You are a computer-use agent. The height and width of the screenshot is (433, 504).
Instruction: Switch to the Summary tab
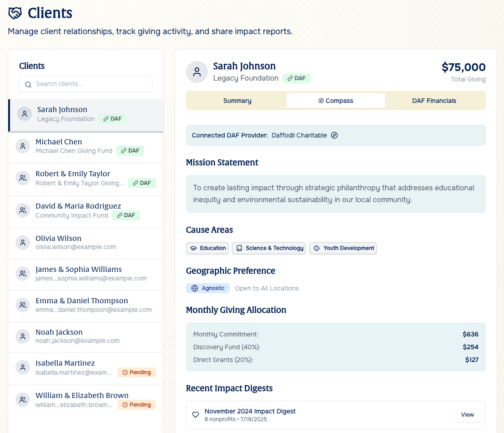(237, 101)
